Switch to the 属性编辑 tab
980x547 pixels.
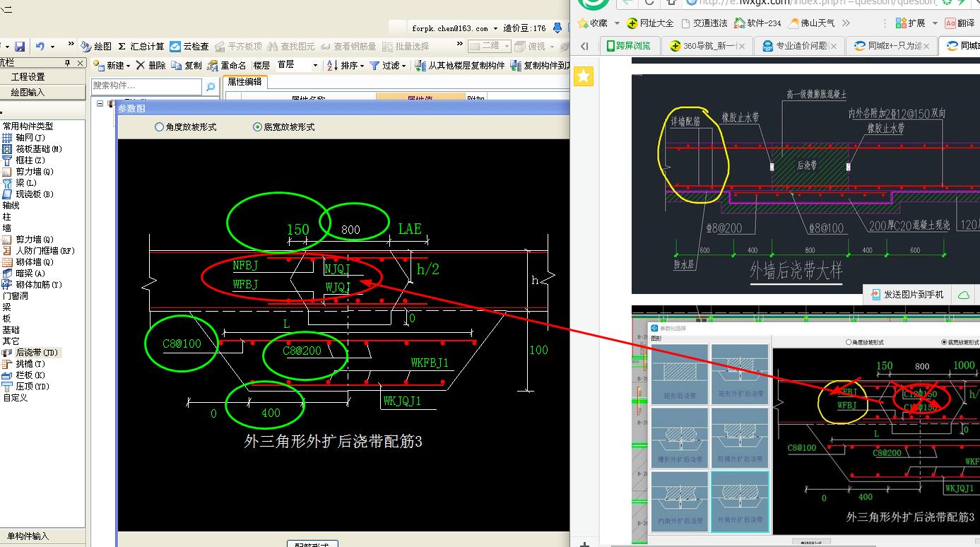[244, 82]
